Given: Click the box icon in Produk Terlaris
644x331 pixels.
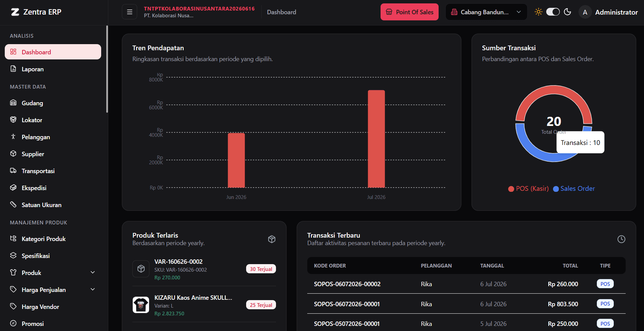Looking at the screenshot, I should coord(272,239).
